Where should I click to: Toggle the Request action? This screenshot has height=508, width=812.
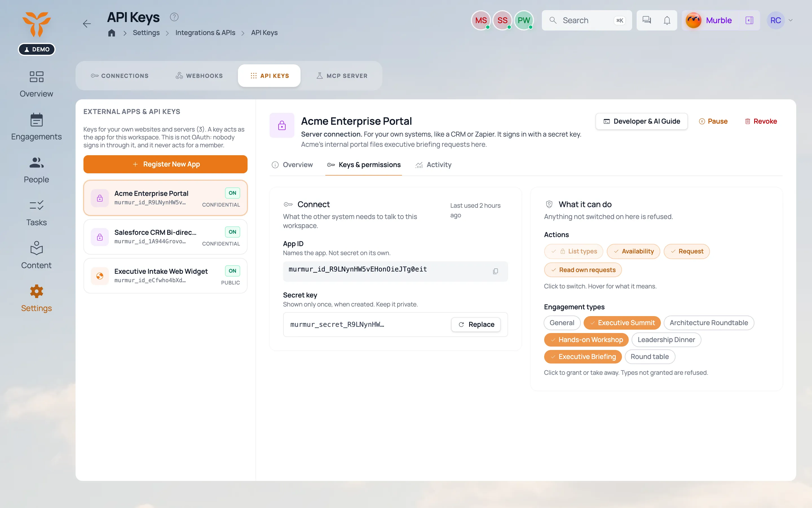[687, 251]
